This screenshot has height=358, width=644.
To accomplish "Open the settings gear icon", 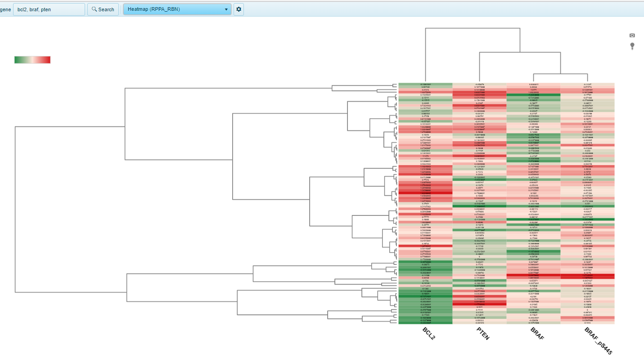I will pos(239,9).
